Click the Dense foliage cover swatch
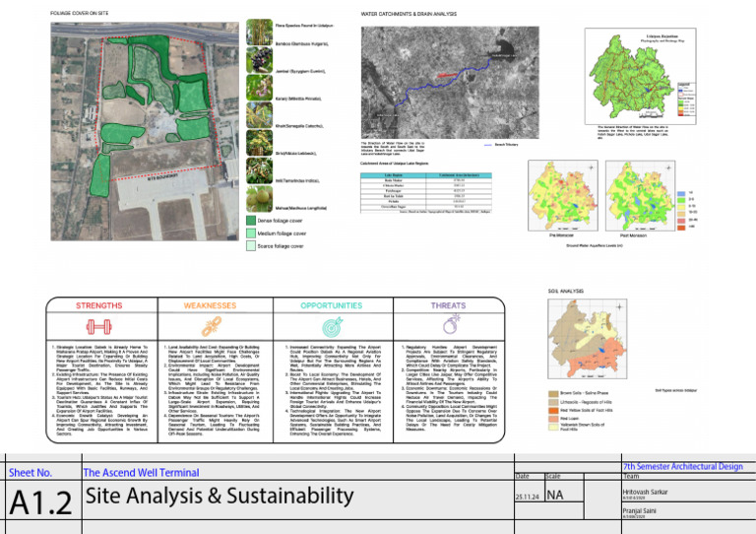 point(251,221)
